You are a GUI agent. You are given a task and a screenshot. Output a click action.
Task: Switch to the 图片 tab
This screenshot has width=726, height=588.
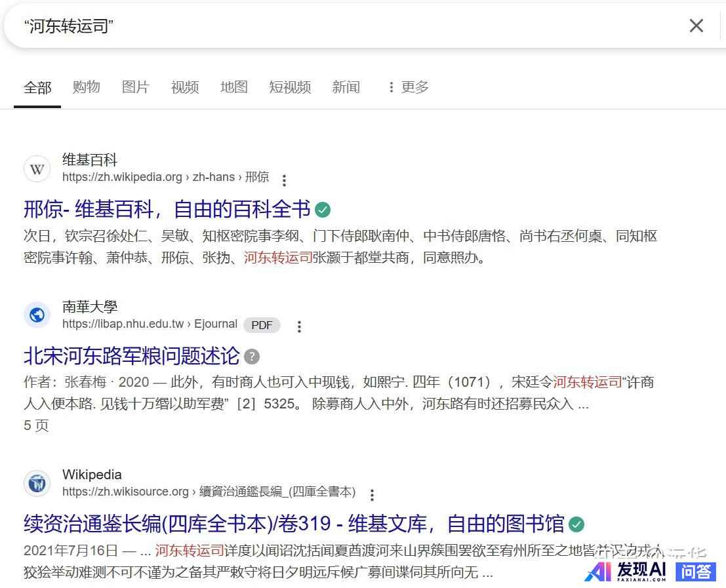[135, 87]
